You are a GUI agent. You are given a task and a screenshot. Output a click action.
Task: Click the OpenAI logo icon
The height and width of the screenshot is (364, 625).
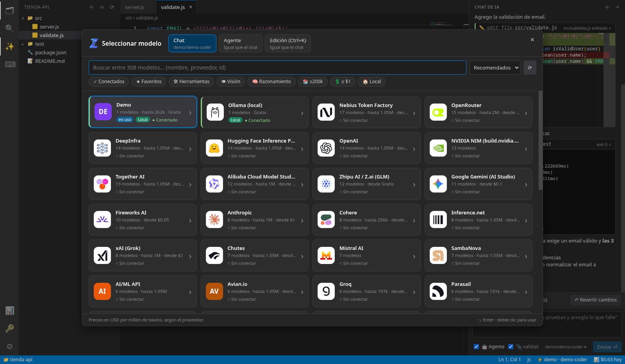(326, 148)
